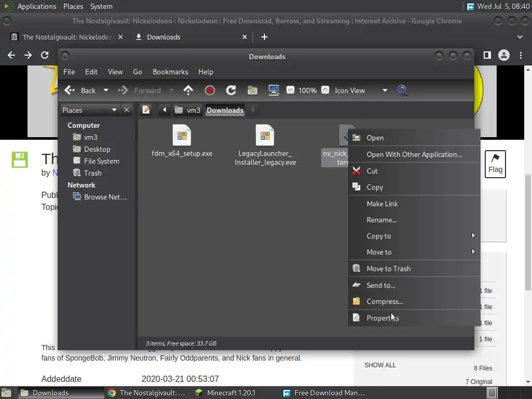Click Chrome back arrow

click(11, 55)
